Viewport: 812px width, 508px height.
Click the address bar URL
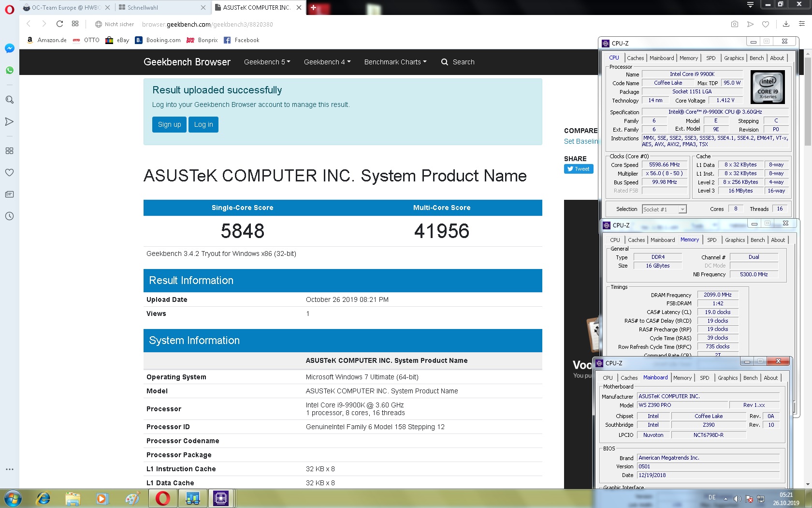click(207, 24)
